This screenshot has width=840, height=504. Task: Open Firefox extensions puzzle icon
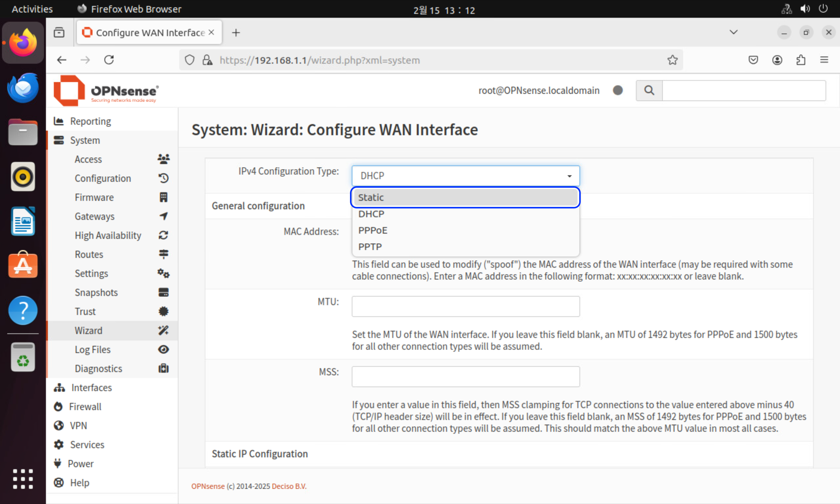(801, 60)
